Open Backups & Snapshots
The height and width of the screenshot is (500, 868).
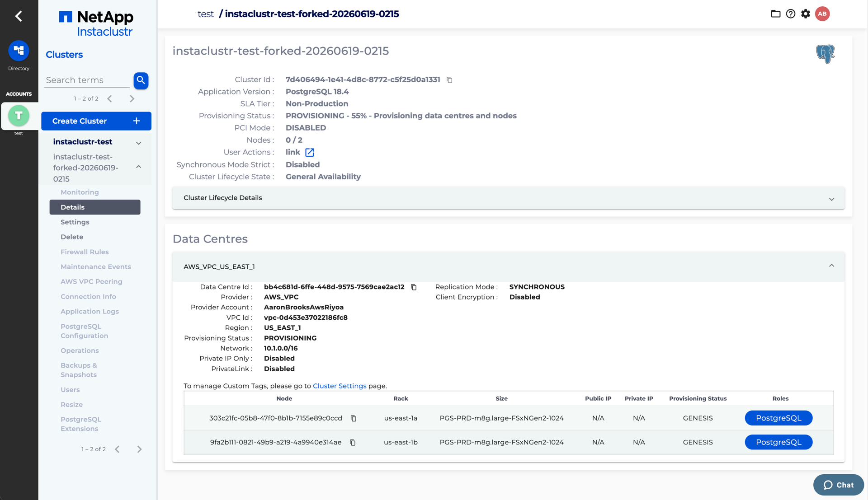click(79, 370)
